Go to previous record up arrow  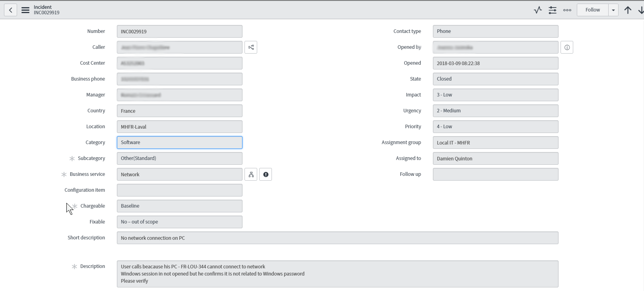coord(628,10)
